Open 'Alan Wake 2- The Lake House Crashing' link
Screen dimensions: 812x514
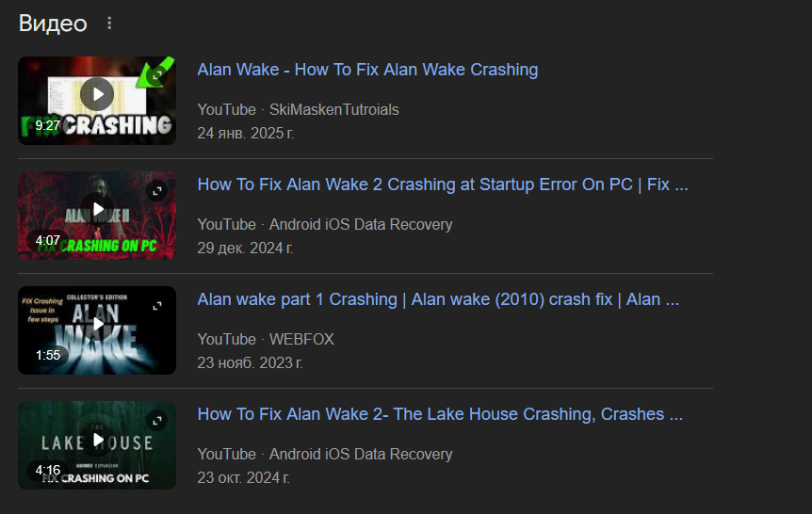[440, 414]
